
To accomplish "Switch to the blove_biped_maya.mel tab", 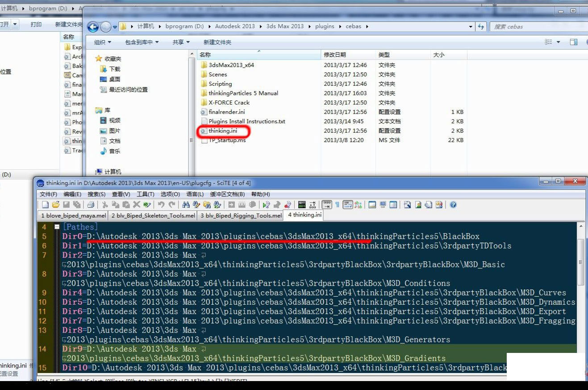I will [x=74, y=215].
